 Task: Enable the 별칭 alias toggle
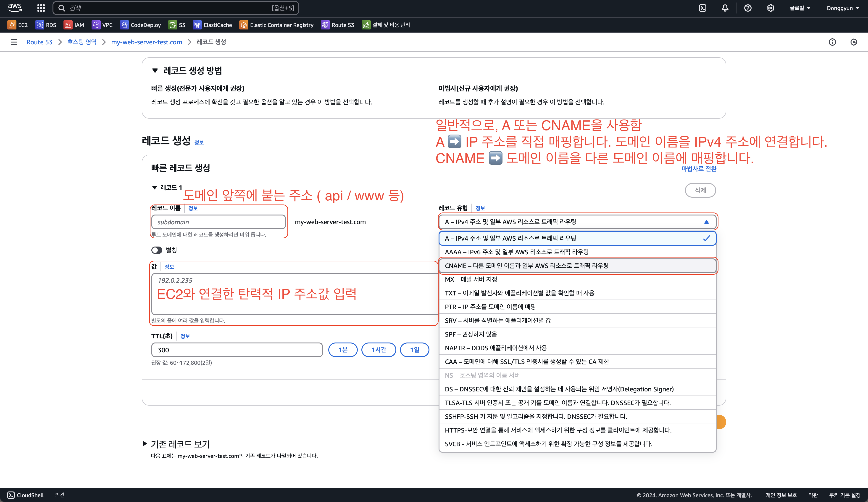(157, 250)
